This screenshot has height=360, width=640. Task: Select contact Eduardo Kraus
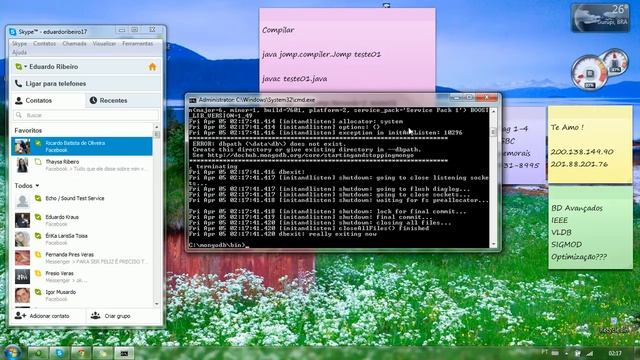point(82,220)
